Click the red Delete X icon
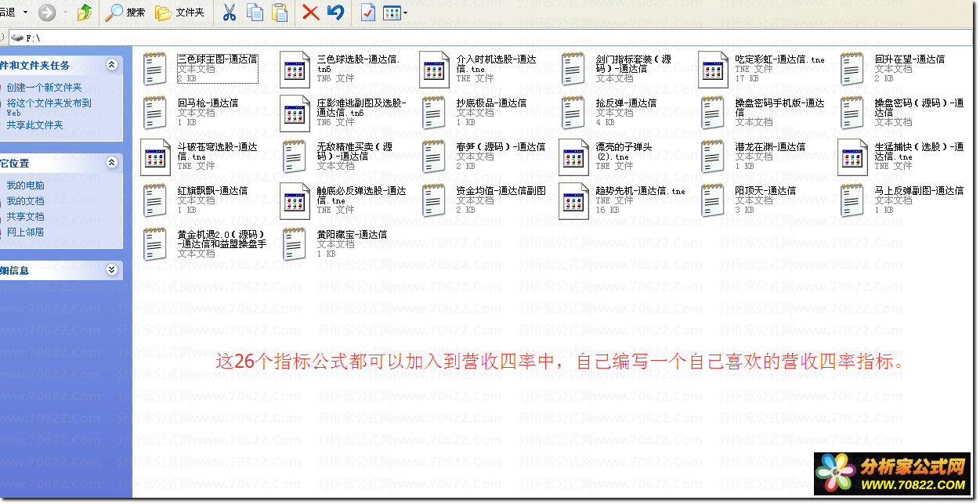Viewport: 980px width, 504px height. pos(310,13)
